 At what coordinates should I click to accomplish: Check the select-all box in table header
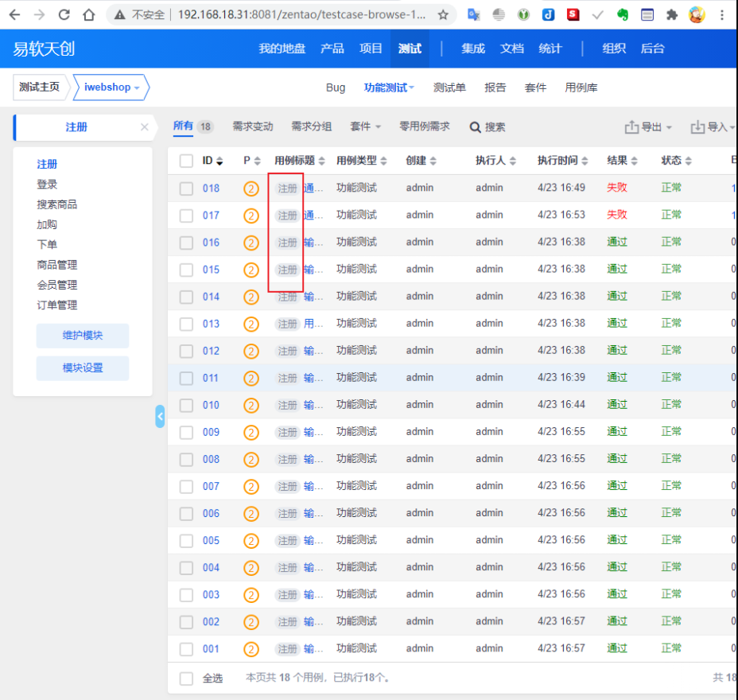tap(186, 161)
